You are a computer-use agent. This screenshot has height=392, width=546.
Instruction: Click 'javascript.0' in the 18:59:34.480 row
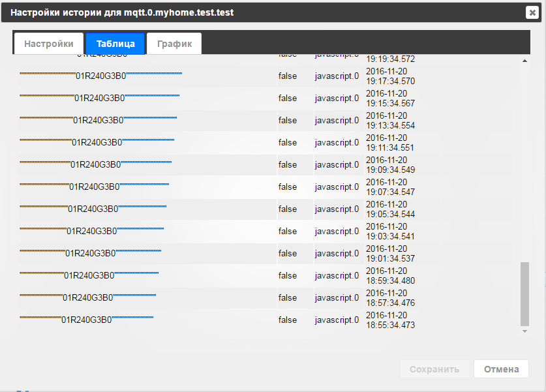[337, 276]
